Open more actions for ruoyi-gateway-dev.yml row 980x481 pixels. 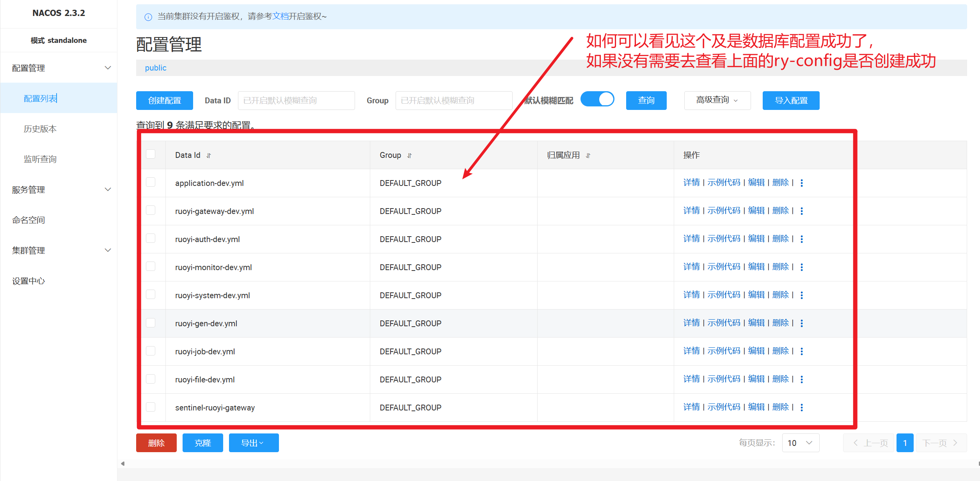pos(801,211)
